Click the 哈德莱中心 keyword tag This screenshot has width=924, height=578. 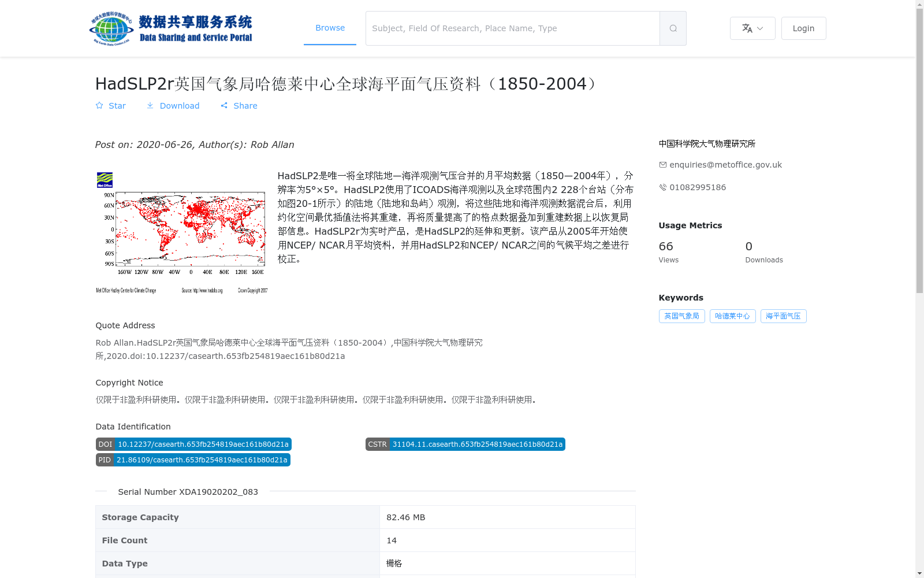click(732, 316)
